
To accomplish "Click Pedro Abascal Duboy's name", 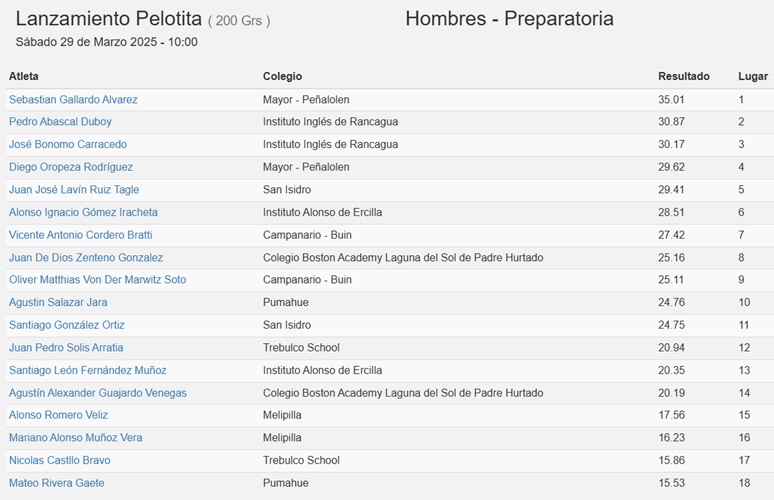I will tap(60, 122).
